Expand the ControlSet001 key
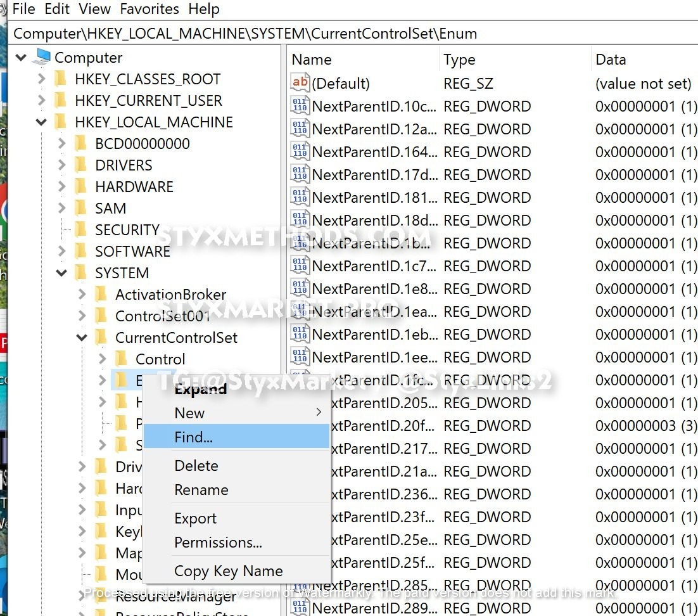Image resolution: width=698 pixels, height=616 pixels. [82, 316]
